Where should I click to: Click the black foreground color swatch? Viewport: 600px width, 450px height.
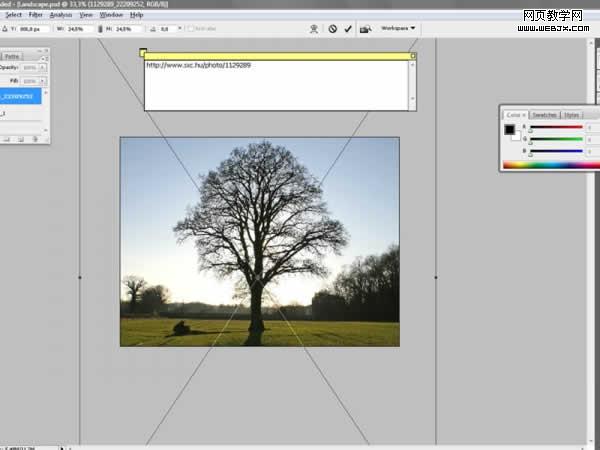coord(509,129)
